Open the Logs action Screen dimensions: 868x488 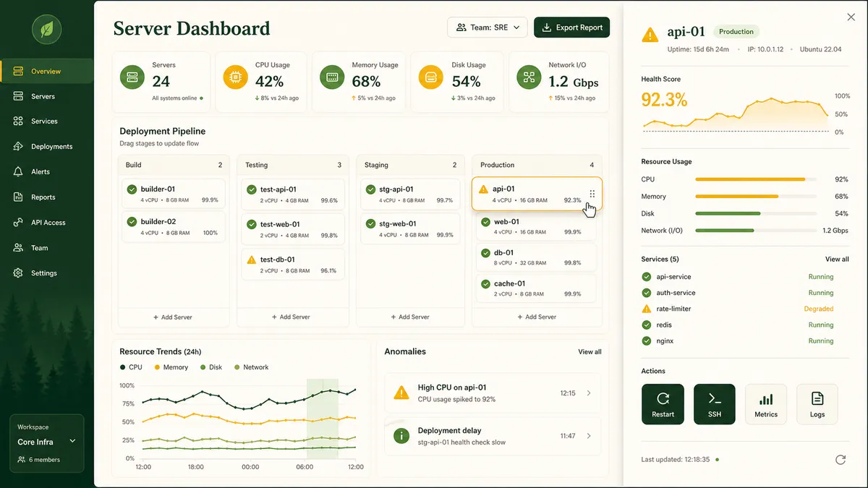817,404
